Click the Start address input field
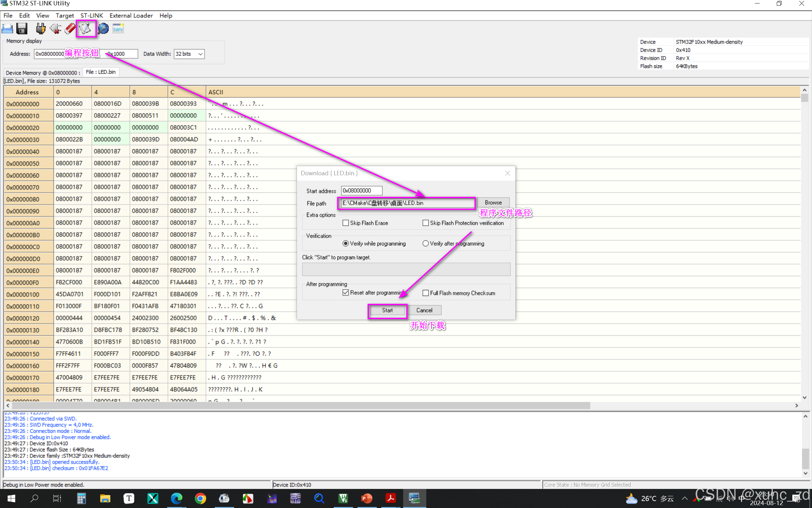This screenshot has height=508, width=812. pyautogui.click(x=362, y=190)
